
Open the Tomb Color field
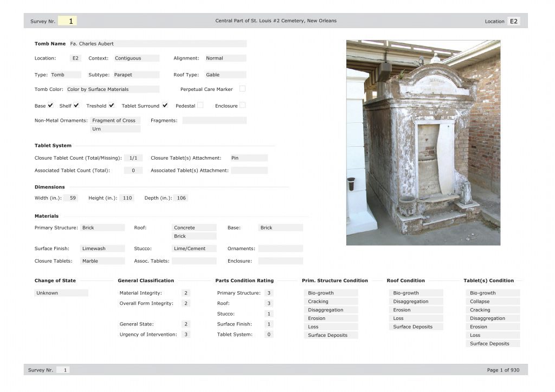pos(112,89)
